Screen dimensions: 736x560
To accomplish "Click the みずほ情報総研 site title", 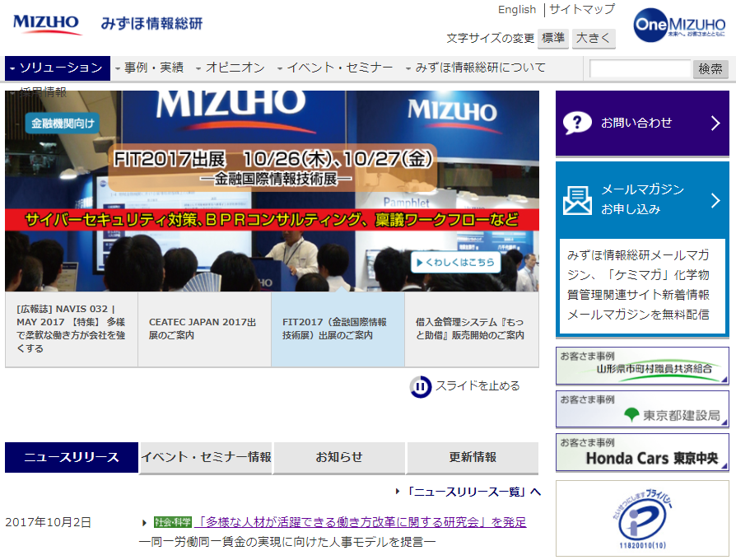I will [151, 23].
